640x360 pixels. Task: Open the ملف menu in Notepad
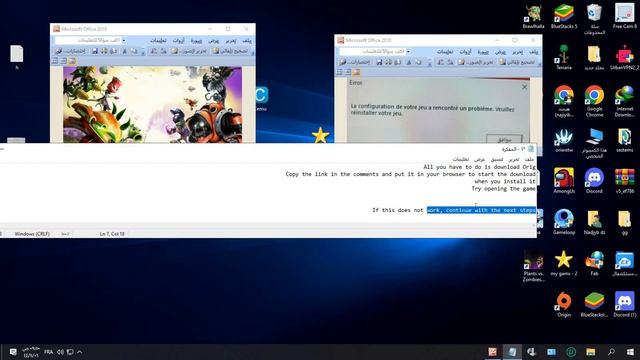tap(529, 159)
